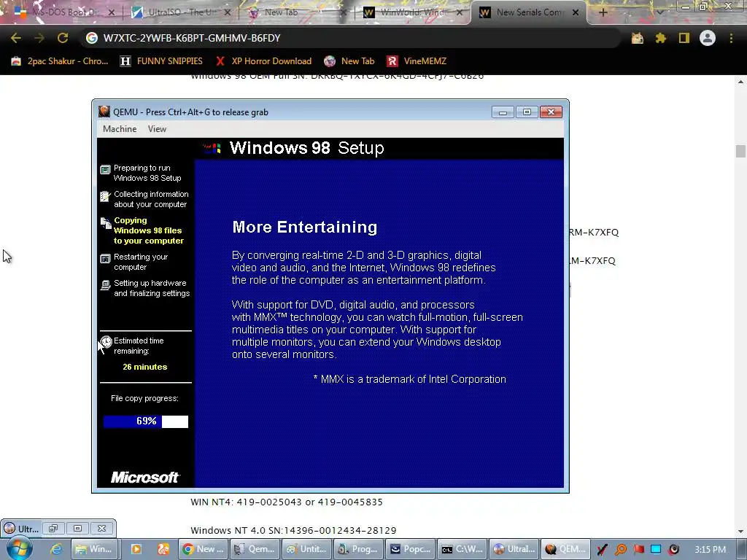Screen dimensions: 747x560
Task: Switch to the Qem... taskbar button
Action: 255,549
